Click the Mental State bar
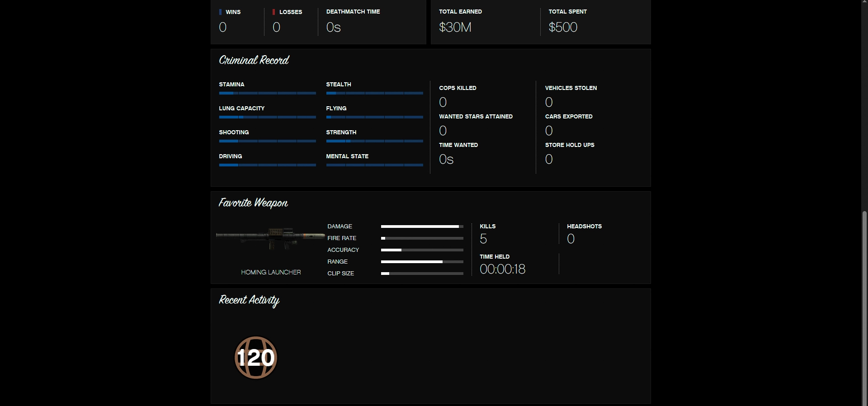The image size is (868, 406). click(x=374, y=165)
